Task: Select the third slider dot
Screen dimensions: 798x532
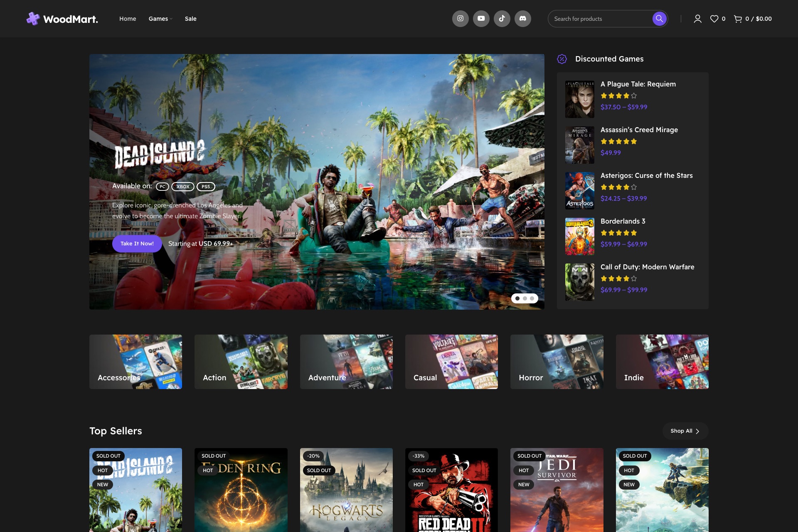Action: click(x=532, y=298)
